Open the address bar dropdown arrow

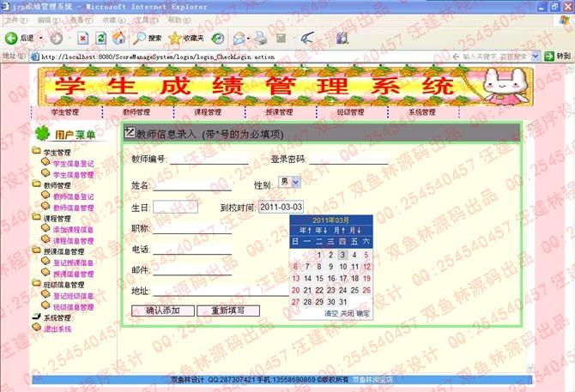click(536, 57)
